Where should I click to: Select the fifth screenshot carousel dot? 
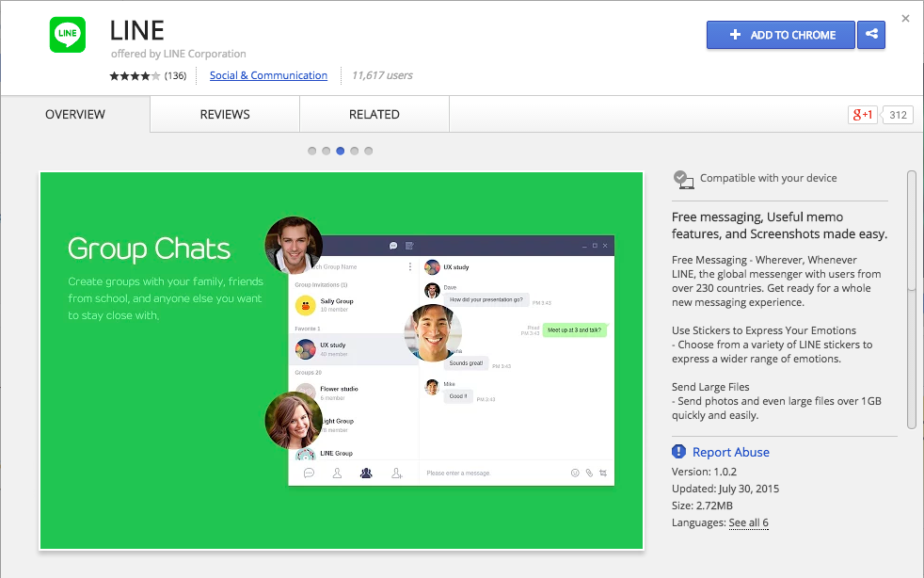click(x=368, y=151)
